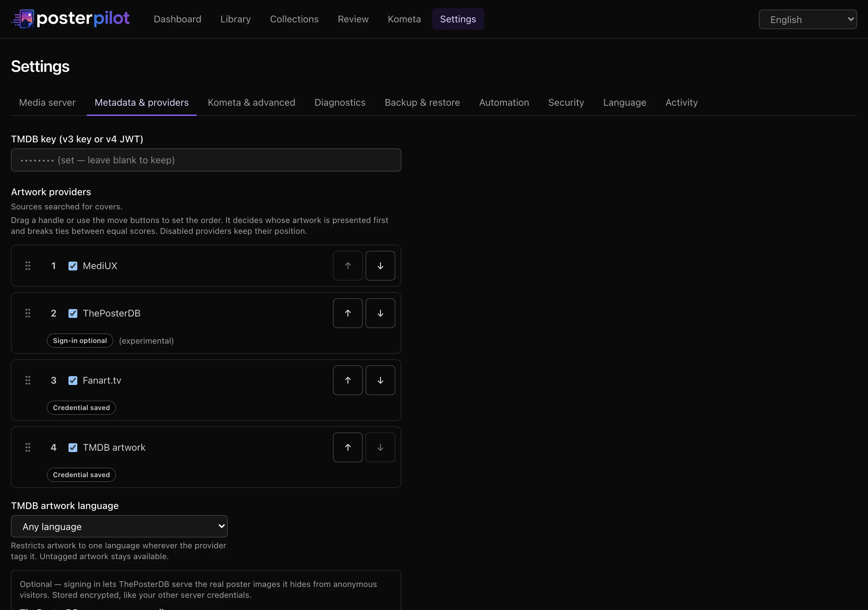Select the Metadata & providers tab
The width and height of the screenshot is (868, 610).
click(141, 102)
